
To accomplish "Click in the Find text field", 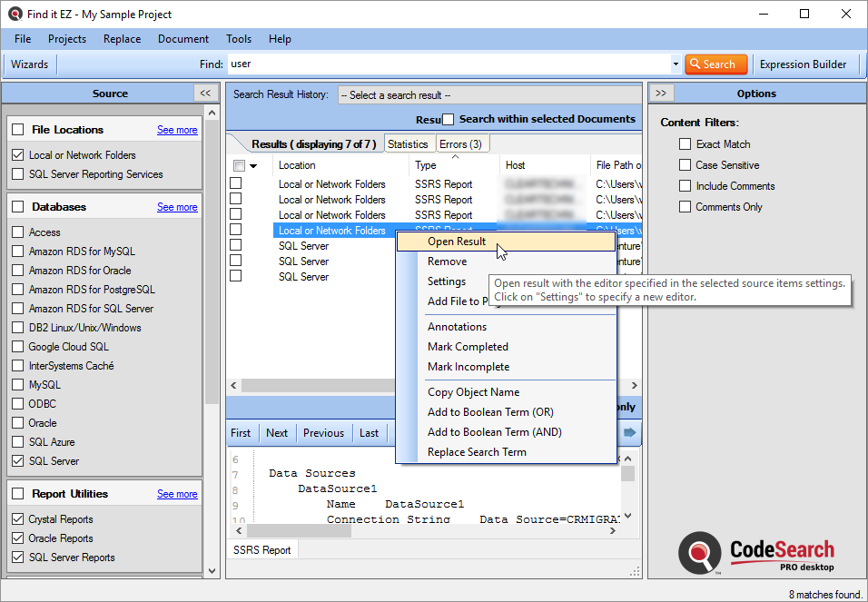I will (449, 64).
